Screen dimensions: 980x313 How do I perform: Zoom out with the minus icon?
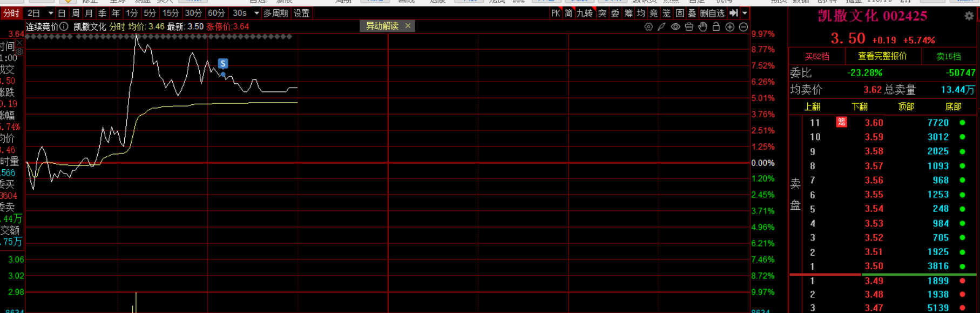(744, 26)
